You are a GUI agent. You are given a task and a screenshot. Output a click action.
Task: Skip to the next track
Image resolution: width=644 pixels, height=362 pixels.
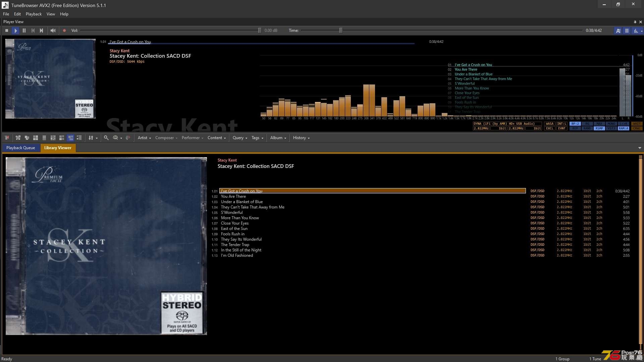(42, 31)
